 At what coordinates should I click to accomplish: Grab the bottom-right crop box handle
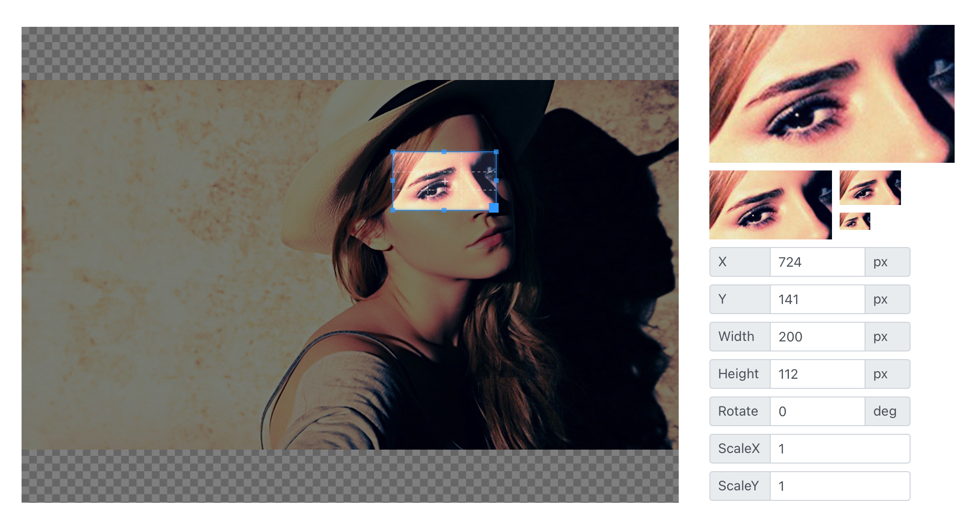[494, 207]
